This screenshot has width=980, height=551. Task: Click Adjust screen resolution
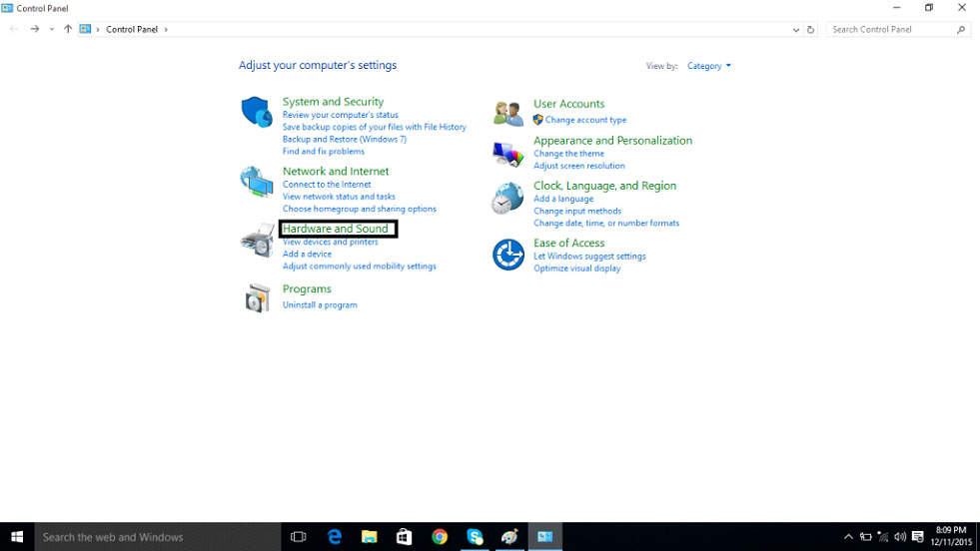(578, 166)
